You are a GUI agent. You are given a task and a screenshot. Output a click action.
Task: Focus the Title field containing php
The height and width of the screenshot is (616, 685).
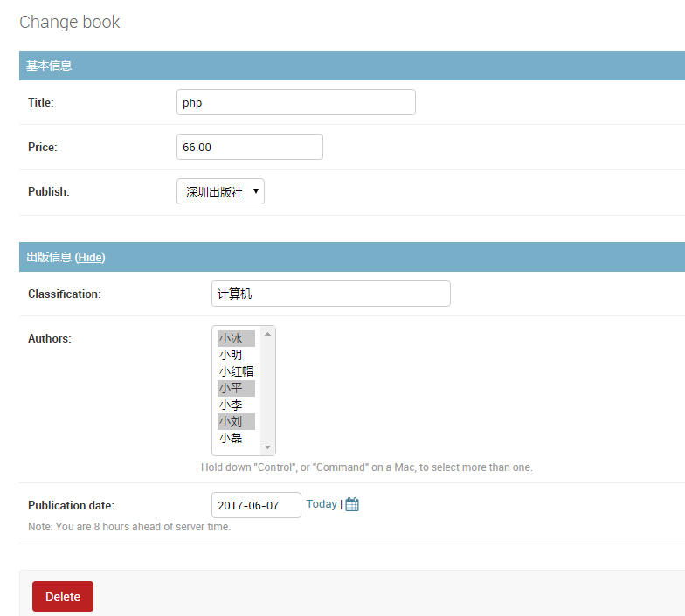(x=295, y=103)
